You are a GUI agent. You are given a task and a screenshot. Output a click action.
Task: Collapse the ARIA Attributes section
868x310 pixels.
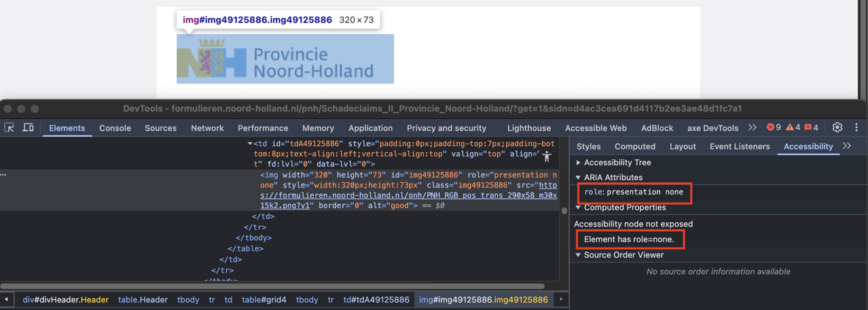(x=579, y=177)
